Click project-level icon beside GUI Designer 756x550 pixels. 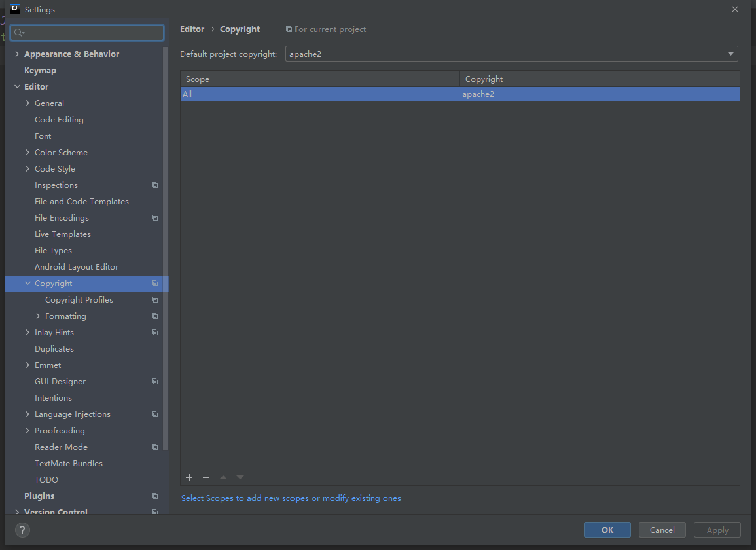click(x=154, y=381)
